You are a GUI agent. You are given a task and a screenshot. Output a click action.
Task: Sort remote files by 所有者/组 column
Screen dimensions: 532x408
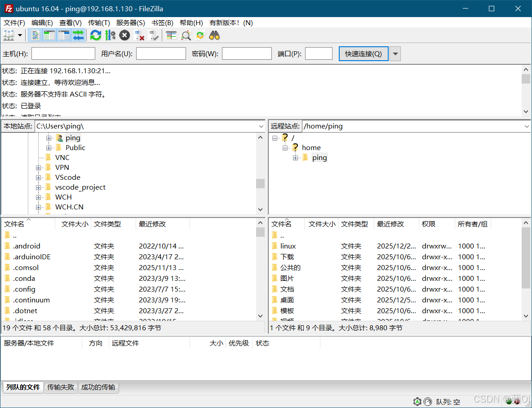point(473,224)
